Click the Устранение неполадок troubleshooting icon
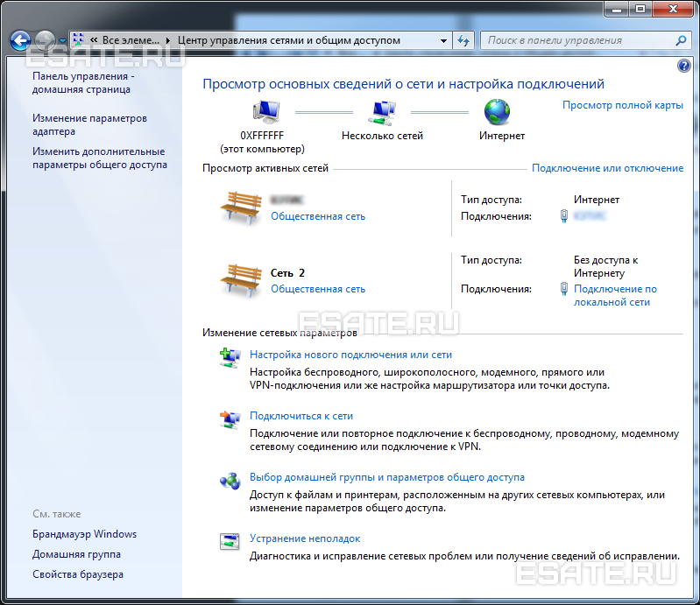 [230, 540]
